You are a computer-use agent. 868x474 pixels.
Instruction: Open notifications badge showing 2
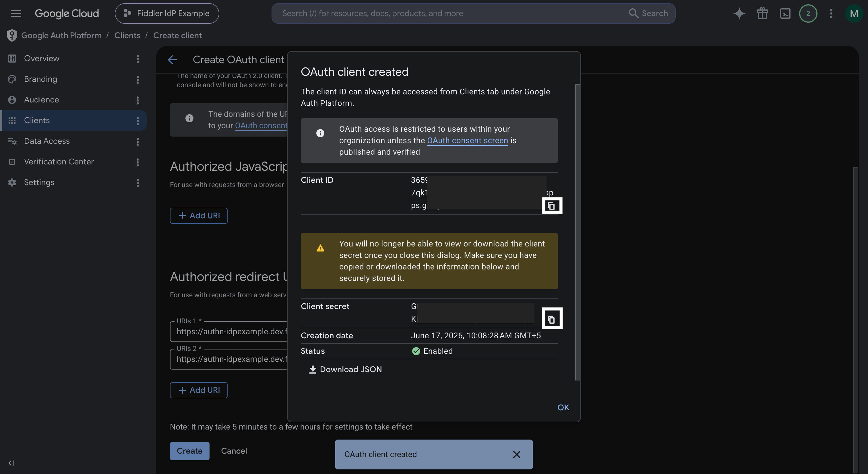pyautogui.click(x=808, y=13)
